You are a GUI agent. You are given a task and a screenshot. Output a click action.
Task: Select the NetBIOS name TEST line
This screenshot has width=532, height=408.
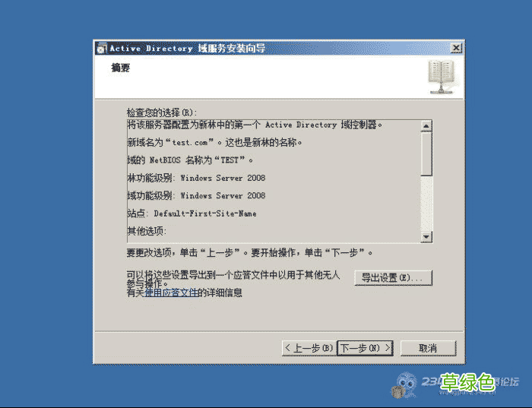tap(190, 160)
